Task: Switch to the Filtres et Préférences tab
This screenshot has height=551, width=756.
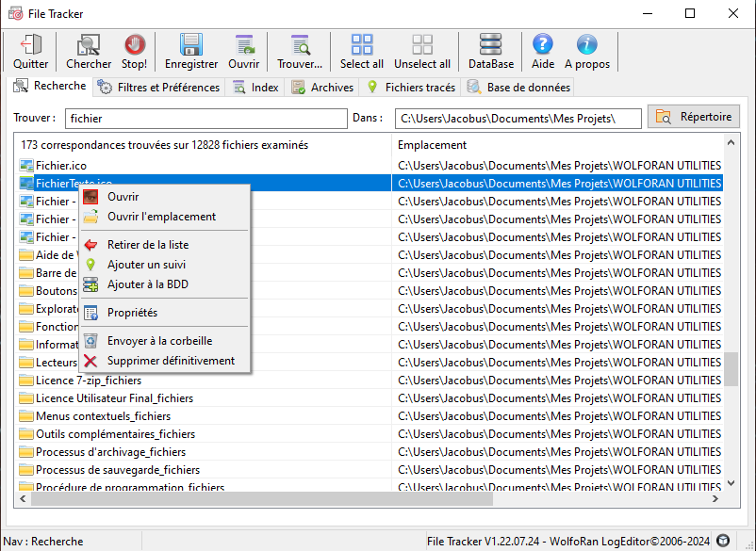Action: click(159, 88)
